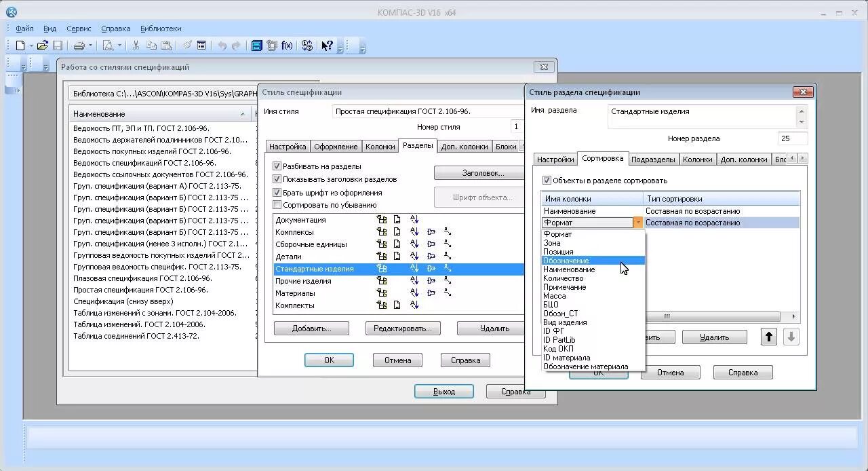Expand the Print options dropdown arrow

[x=90, y=45]
